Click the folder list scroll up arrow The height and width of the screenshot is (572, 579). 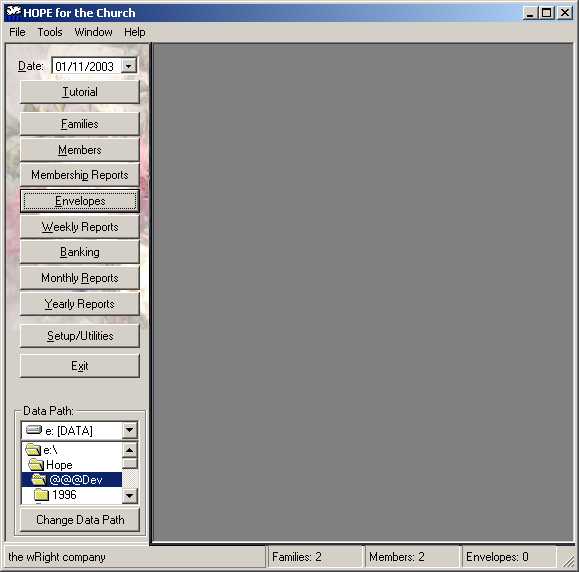[130, 450]
